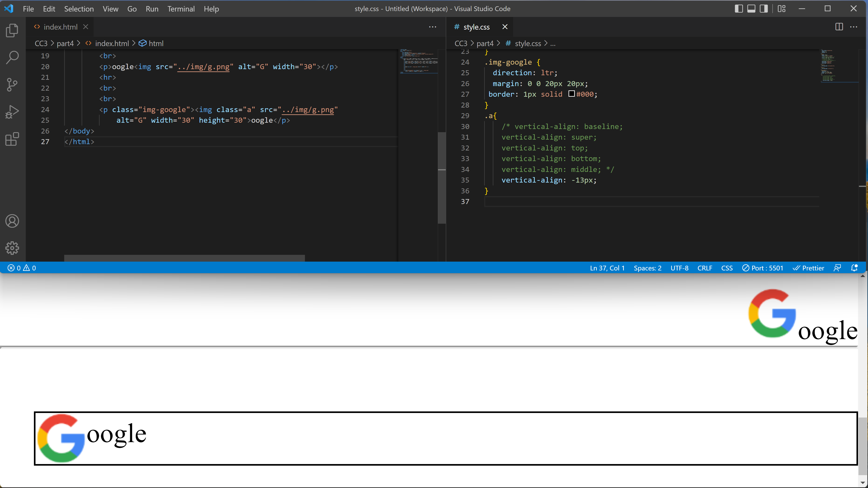
Task: Click the index.html vertical scrollbar thumb
Action: [442, 178]
